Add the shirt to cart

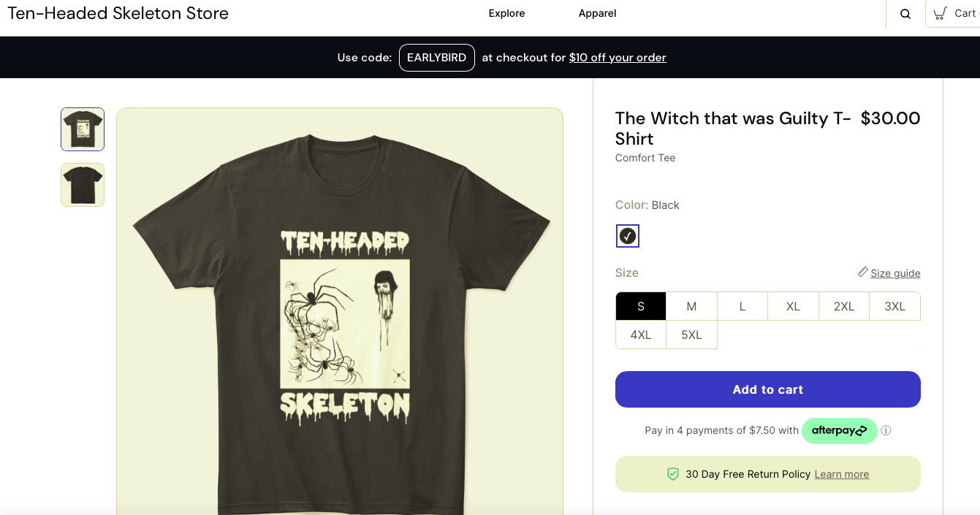[x=767, y=389]
